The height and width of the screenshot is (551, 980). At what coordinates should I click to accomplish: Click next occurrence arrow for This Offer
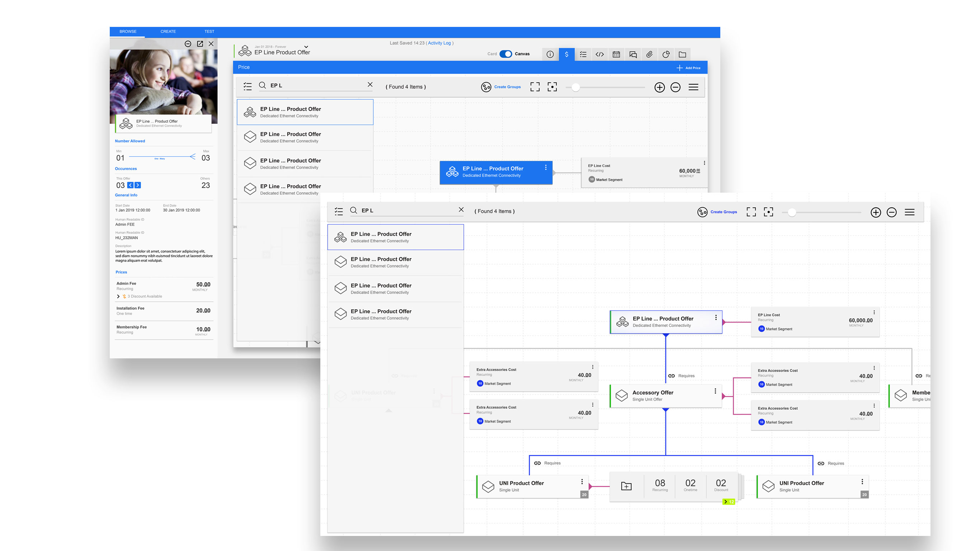click(x=138, y=185)
